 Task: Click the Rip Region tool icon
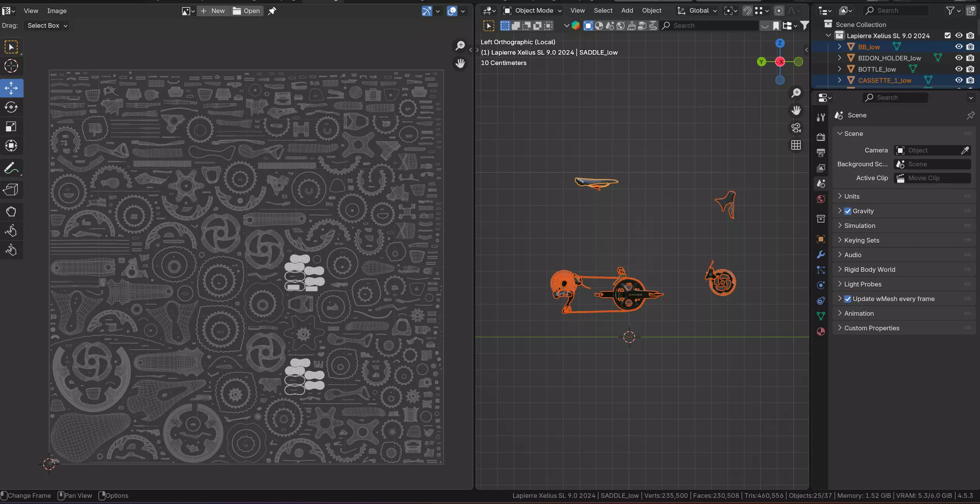(x=11, y=189)
